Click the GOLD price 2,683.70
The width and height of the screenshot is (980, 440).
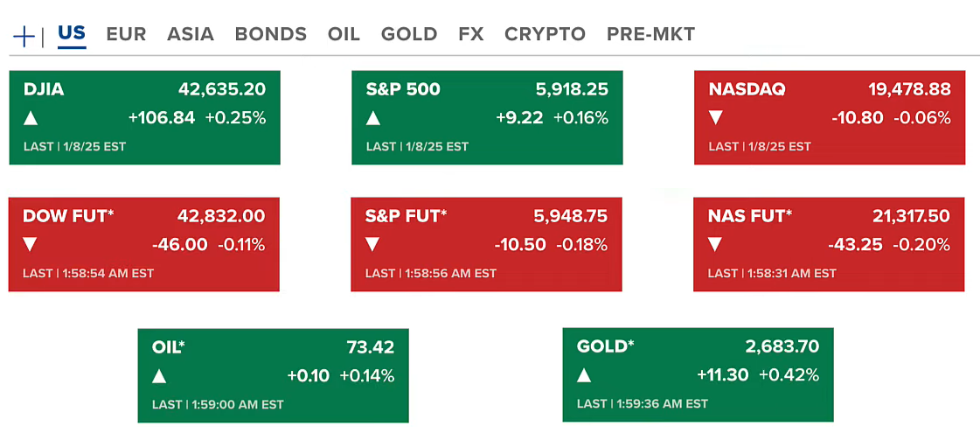point(782,347)
